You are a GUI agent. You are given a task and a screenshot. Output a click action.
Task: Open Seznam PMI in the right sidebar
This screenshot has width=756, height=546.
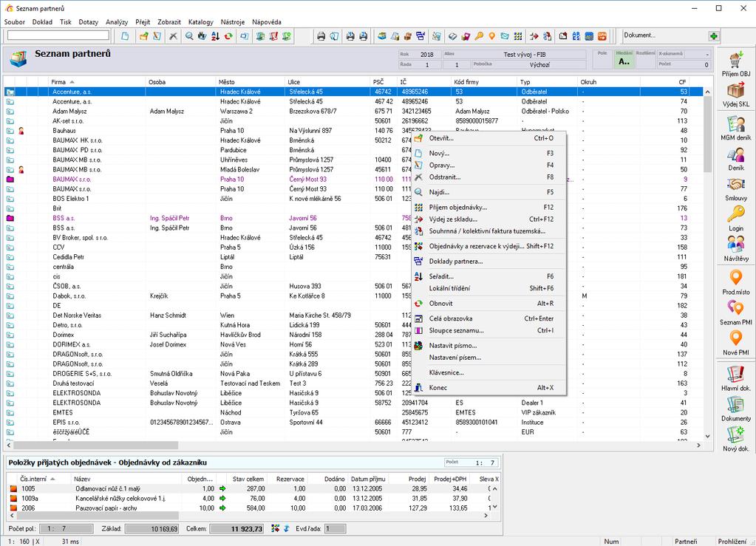pos(736,313)
